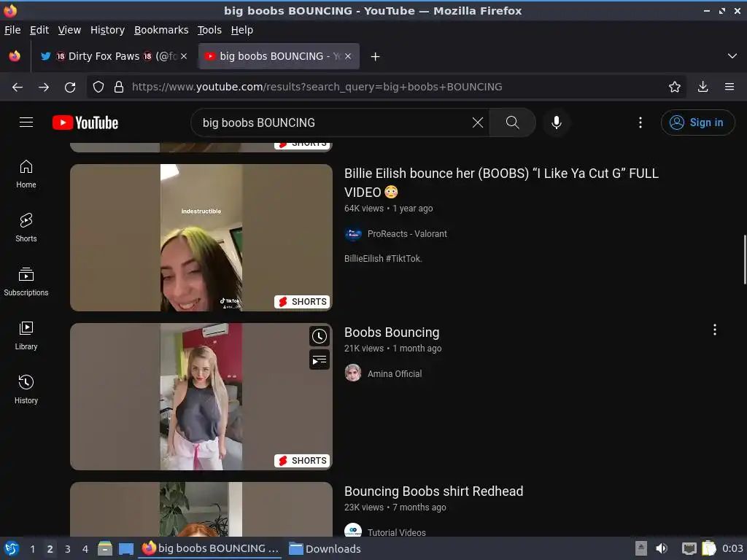Viewport: 747px width, 560px height.
Task: Close the YouTube search results tab
Action: pos(348,56)
